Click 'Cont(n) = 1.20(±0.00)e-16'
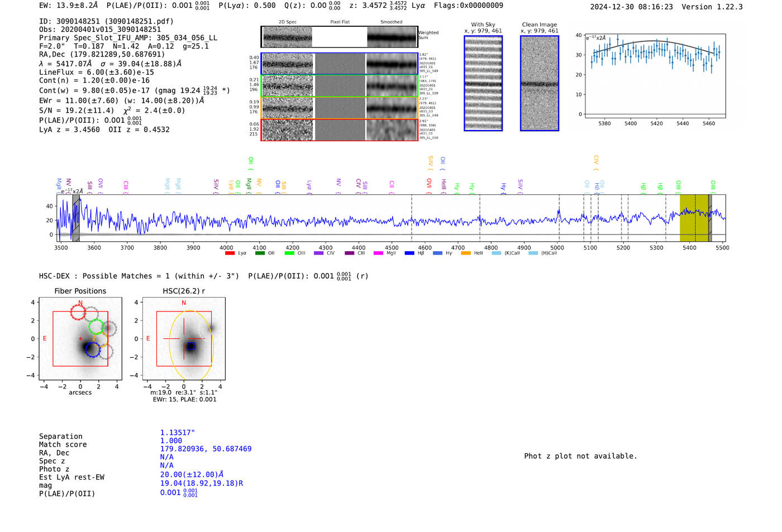782x532 pixels. (x=94, y=80)
